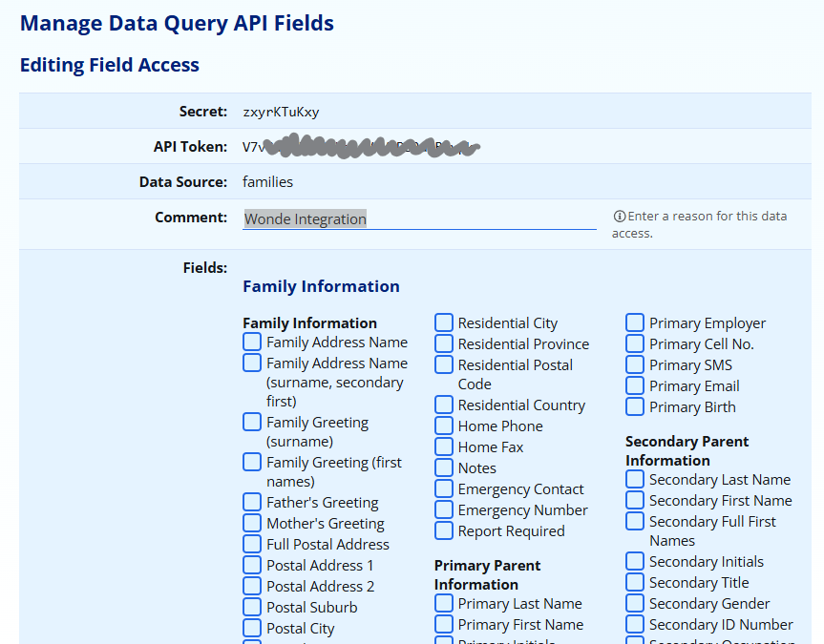Check the Primary Email field
The height and width of the screenshot is (644, 824).
click(x=635, y=385)
